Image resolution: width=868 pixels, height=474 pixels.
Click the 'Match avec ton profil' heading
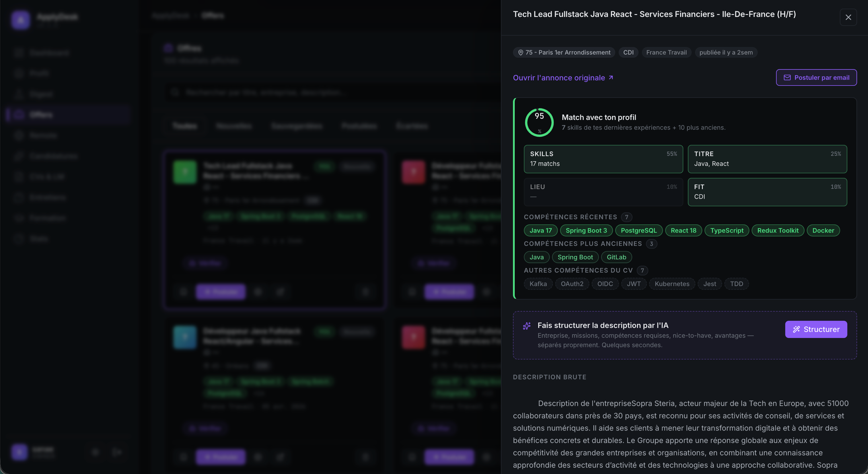(x=599, y=117)
